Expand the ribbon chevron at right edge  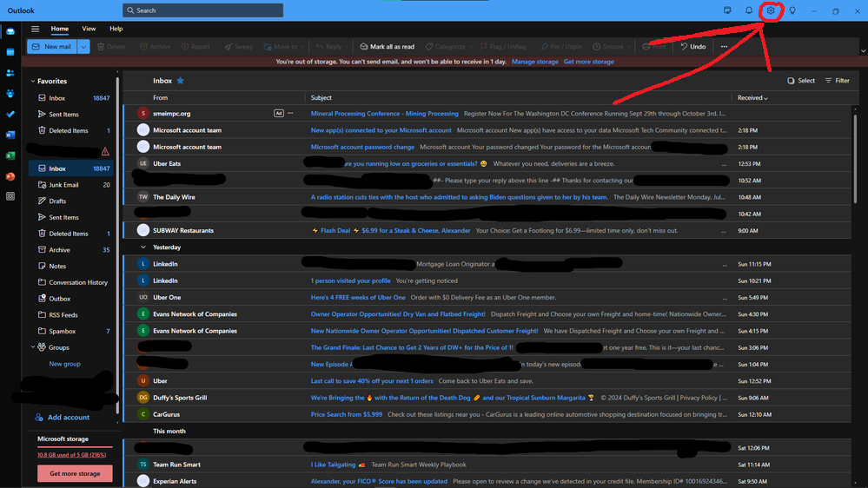tap(863, 51)
